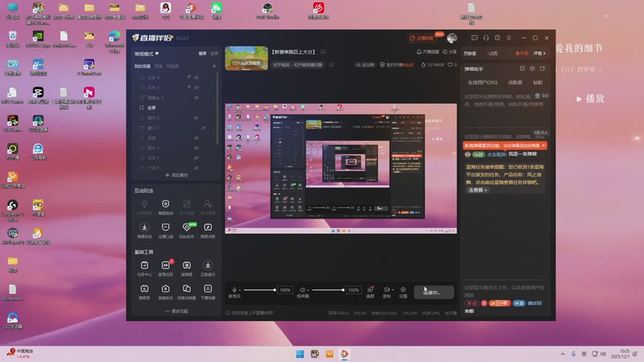Toggle visibility of source 文本 4
Image resolution: width=644 pixels, height=362 pixels.
tap(196, 77)
